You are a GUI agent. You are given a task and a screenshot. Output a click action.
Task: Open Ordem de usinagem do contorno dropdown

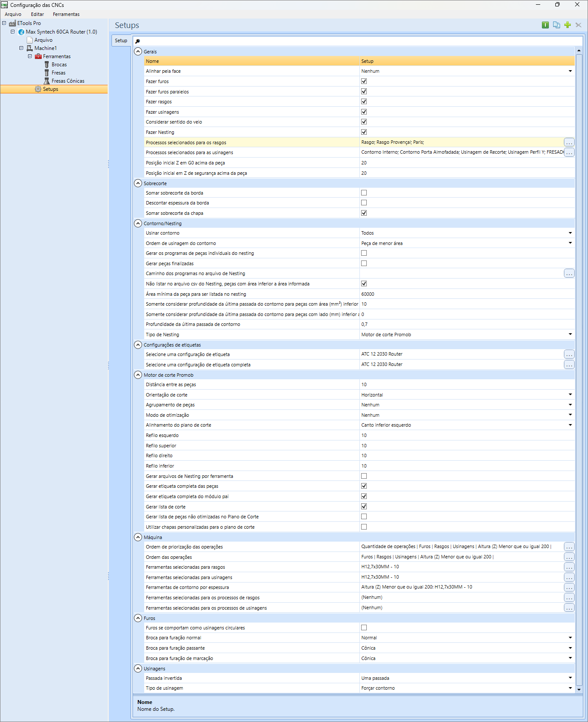570,243
